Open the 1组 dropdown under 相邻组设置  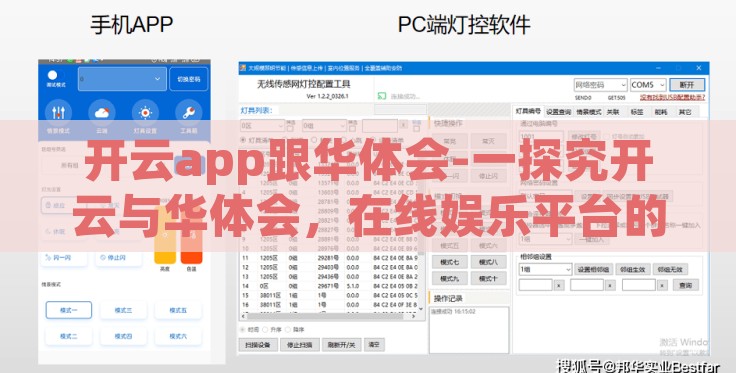pyautogui.click(x=545, y=269)
